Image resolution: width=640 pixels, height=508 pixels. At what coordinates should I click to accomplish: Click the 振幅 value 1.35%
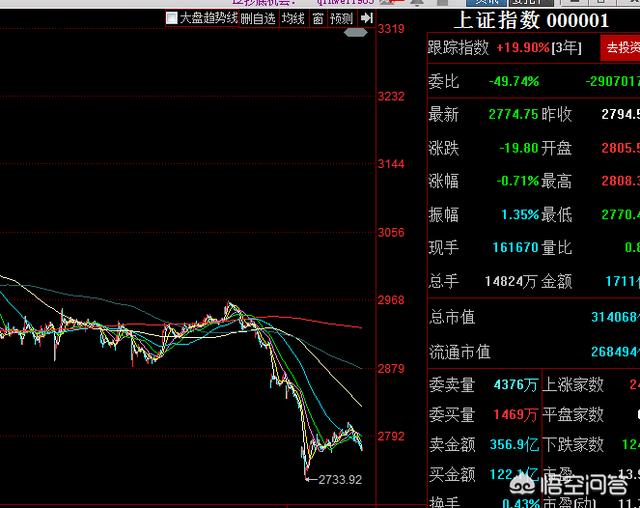520,214
